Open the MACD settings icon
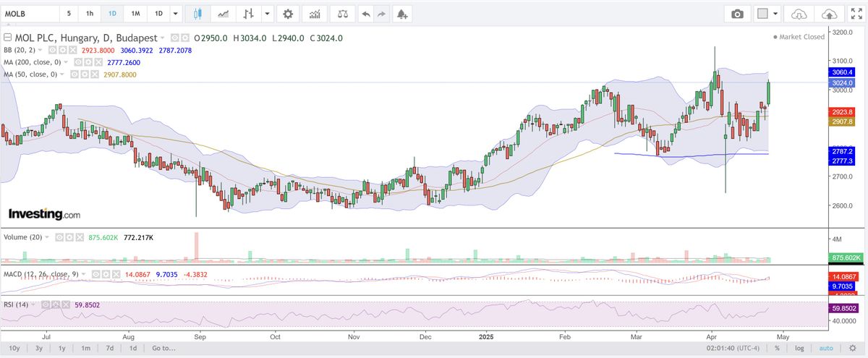868x358 pixels. coord(106,274)
